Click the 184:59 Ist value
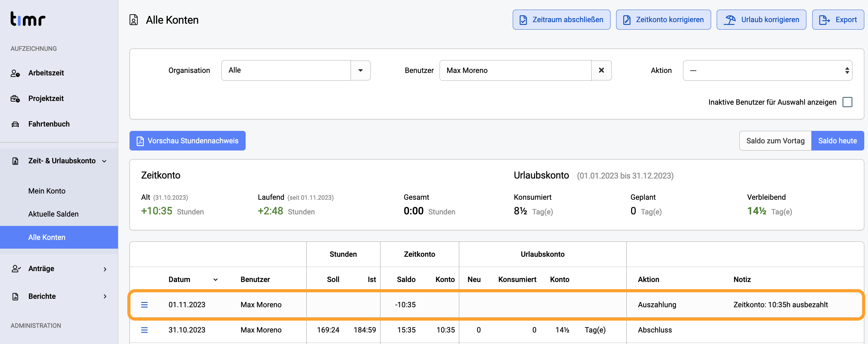The image size is (868, 344). coord(365,330)
